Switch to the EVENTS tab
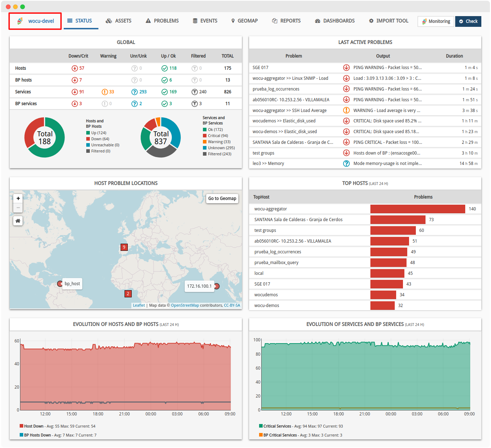The image size is (491, 448). point(205,21)
